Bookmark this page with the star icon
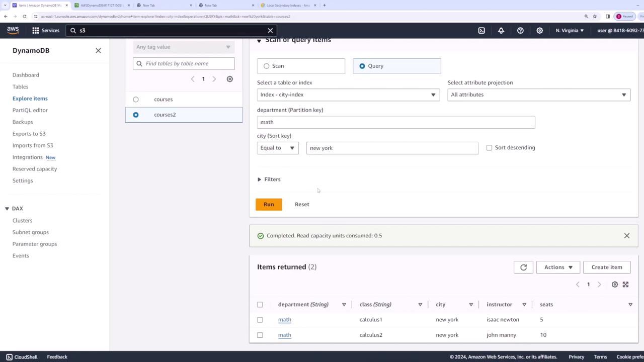The width and height of the screenshot is (644, 362). coord(595,16)
